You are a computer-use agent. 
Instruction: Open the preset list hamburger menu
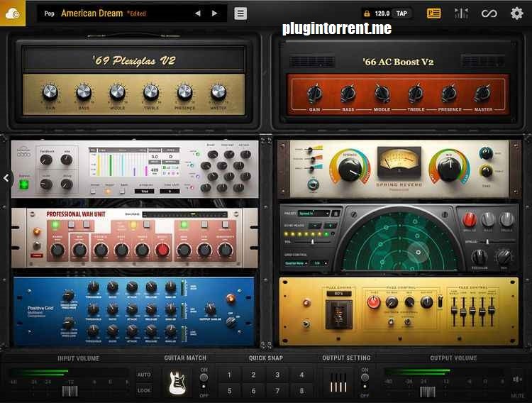click(x=240, y=13)
